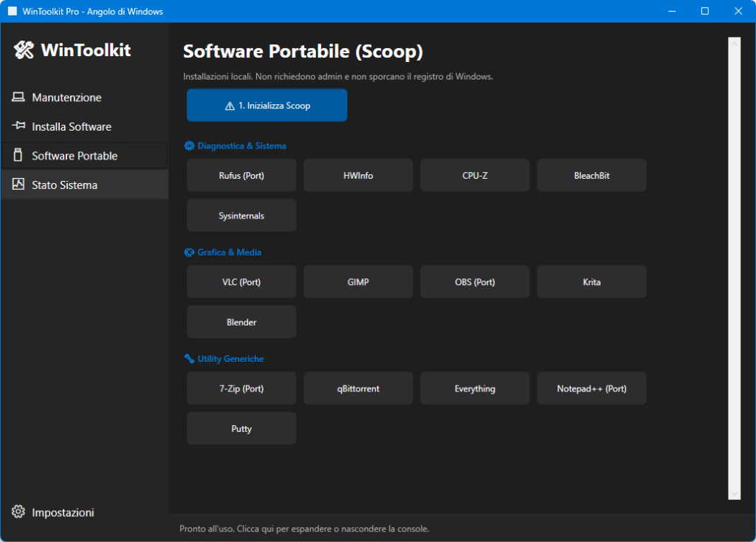This screenshot has height=542, width=756.
Task: Minimize the WinToolkit Pro window
Action: point(672,11)
